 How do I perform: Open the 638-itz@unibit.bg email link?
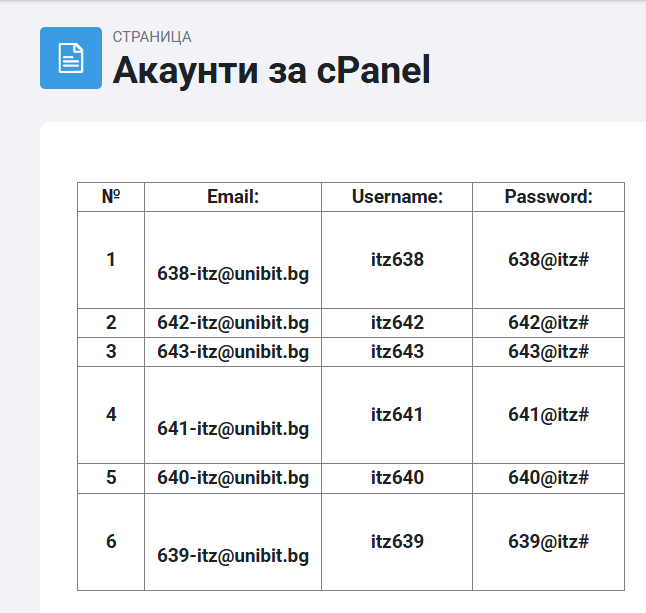coord(233,274)
